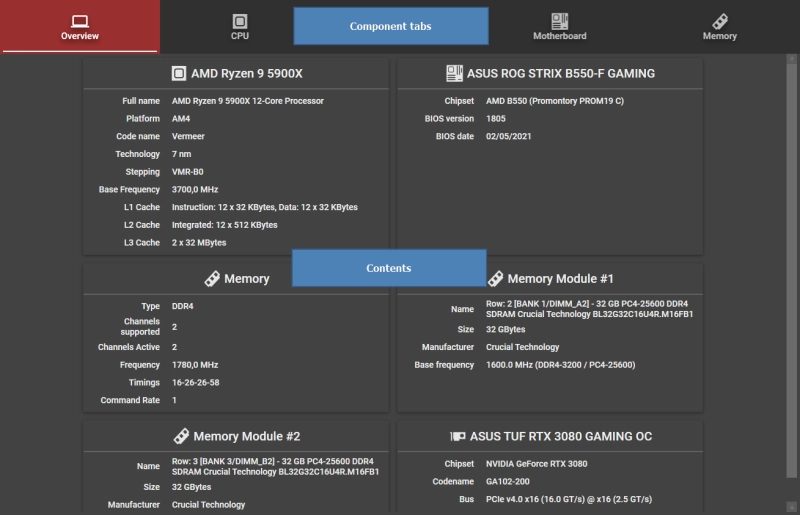Select 'AMD Ryzen 9 5900X 12-Core Processor' full name
The height and width of the screenshot is (515, 800).
click(247, 101)
